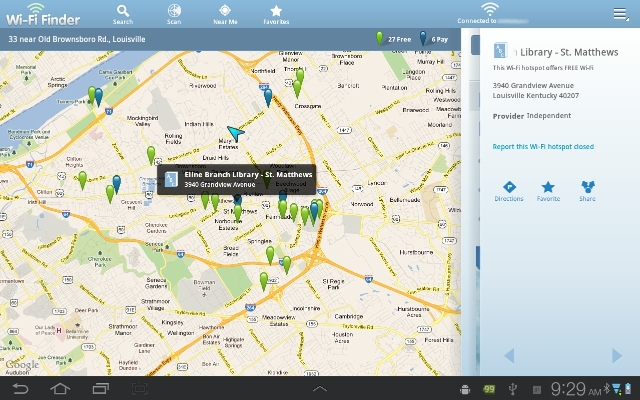Tap the 9:29 AM clock in status bar
Image resolution: width=640 pixels, height=400 pixels.
tap(576, 389)
